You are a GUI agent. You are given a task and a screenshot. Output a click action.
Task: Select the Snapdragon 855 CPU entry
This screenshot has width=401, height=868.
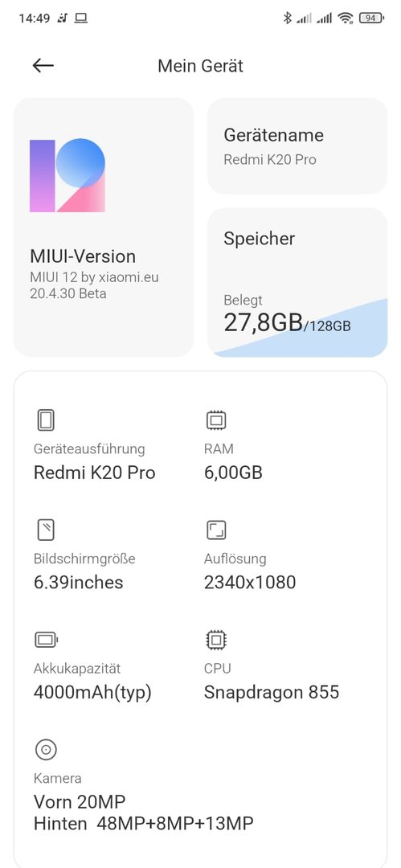click(x=272, y=692)
